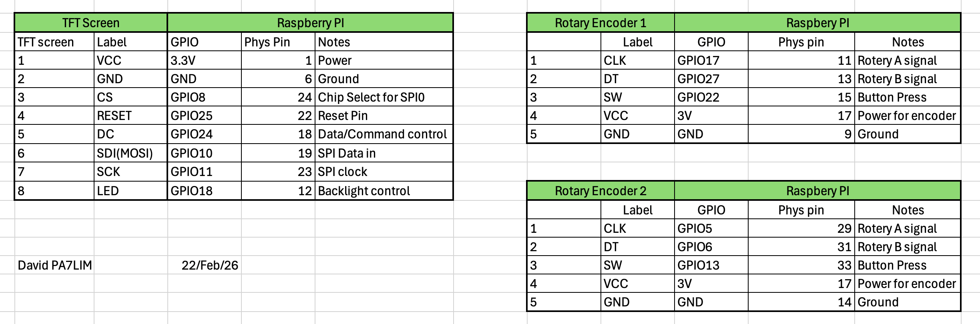Select the green TFT Screen header cell
Viewport: 980px width, 324px height.
tap(90, 23)
